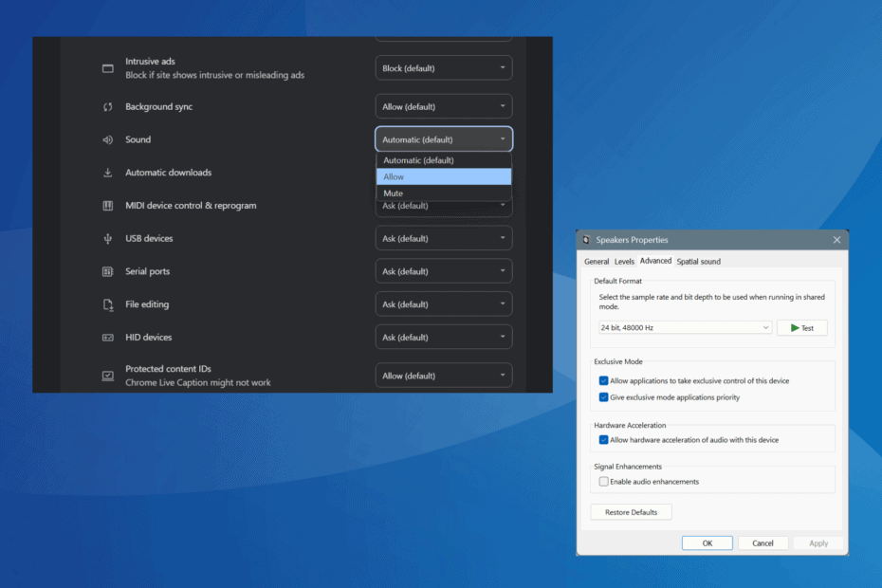Click the Test playback button

coord(801,327)
